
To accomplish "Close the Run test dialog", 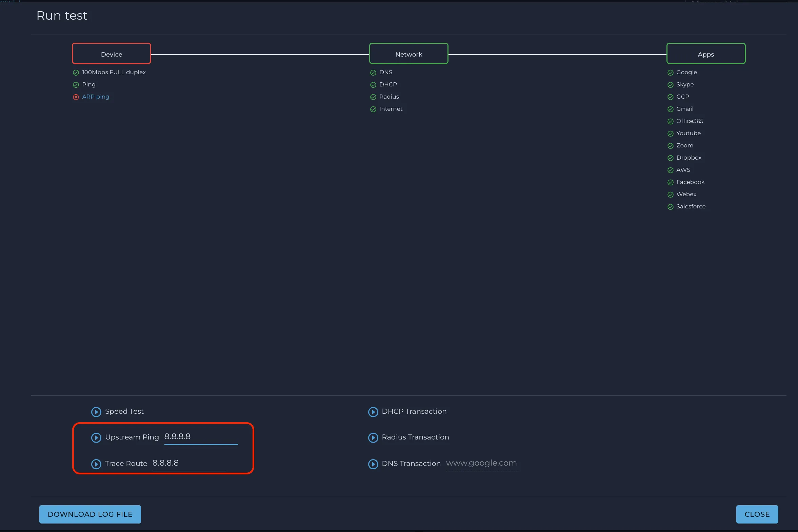I will pos(757,514).
